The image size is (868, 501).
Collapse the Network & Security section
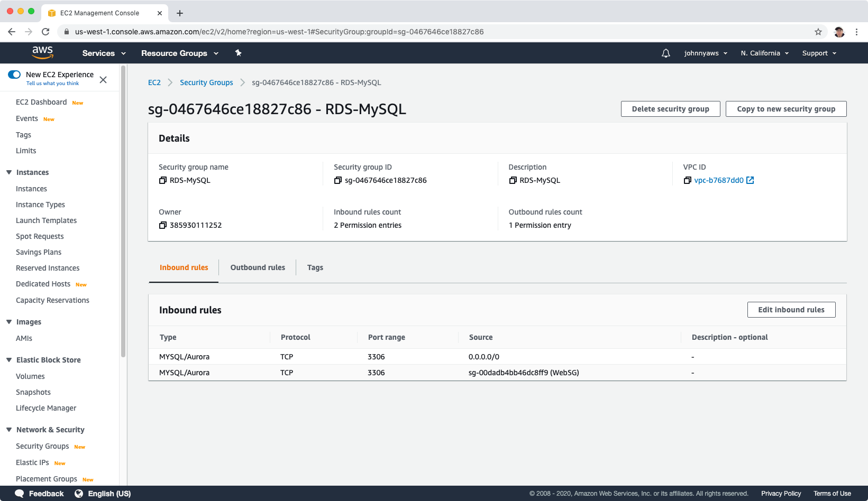click(x=9, y=430)
